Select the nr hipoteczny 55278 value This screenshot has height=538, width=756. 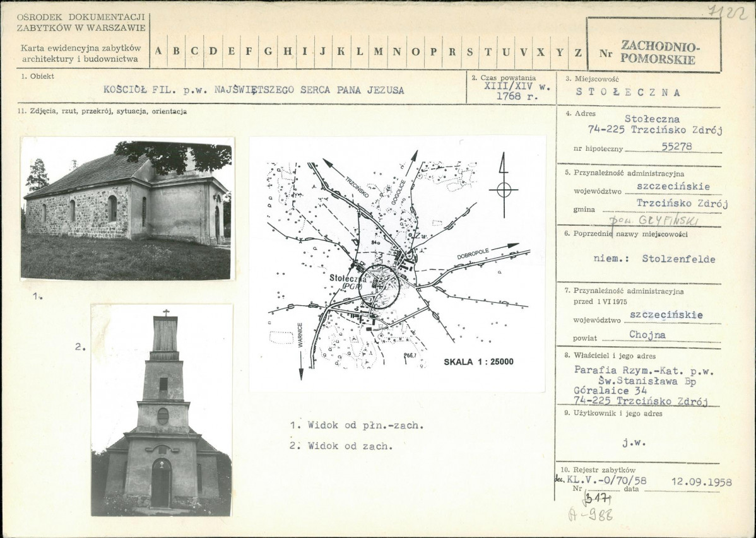click(677, 146)
